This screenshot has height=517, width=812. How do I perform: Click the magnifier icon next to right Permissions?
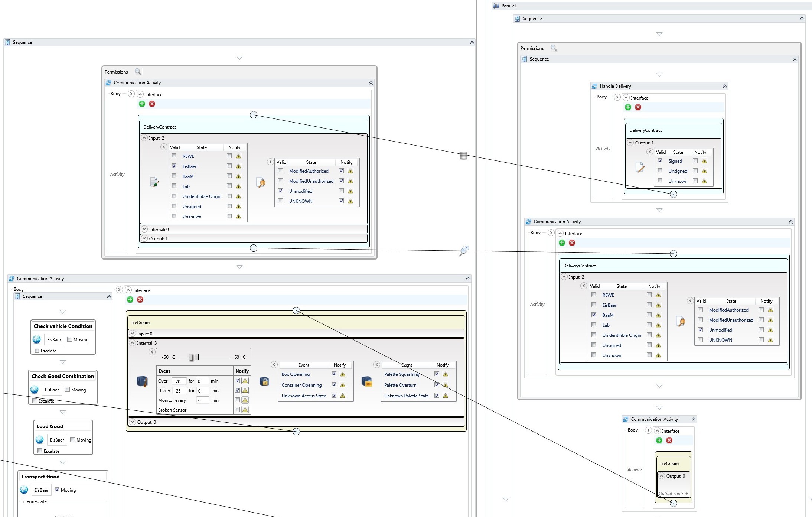(x=554, y=48)
